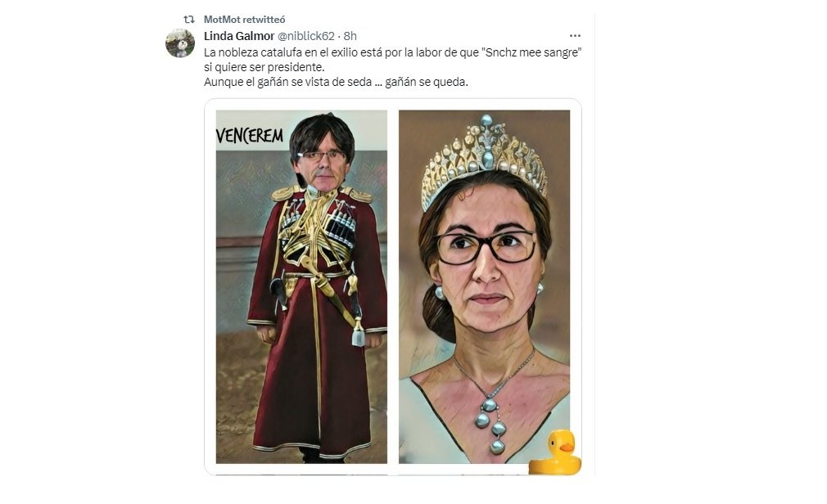Click the VENCEREM caption on the left image
This screenshot has height=504, width=827.
point(250,135)
